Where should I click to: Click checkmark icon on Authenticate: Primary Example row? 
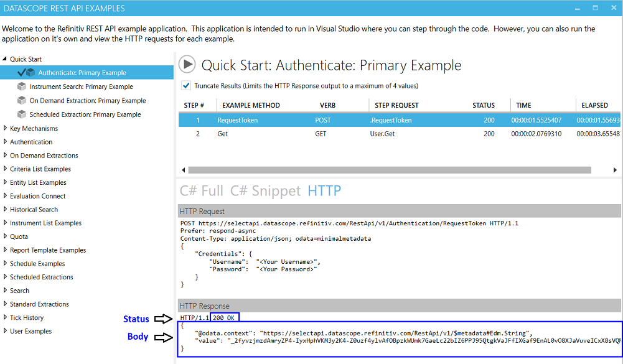[21, 72]
